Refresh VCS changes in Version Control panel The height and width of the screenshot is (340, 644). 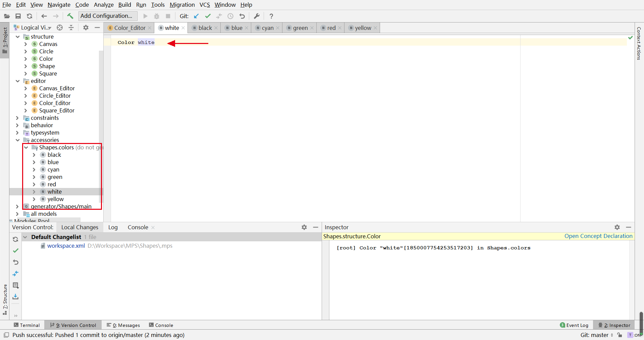(15, 239)
